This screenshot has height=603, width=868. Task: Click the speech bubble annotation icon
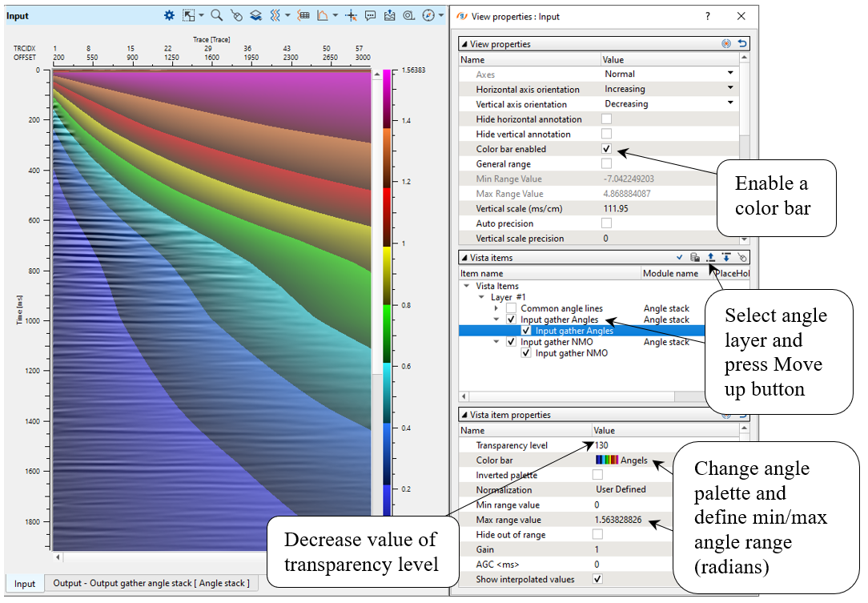pos(371,15)
